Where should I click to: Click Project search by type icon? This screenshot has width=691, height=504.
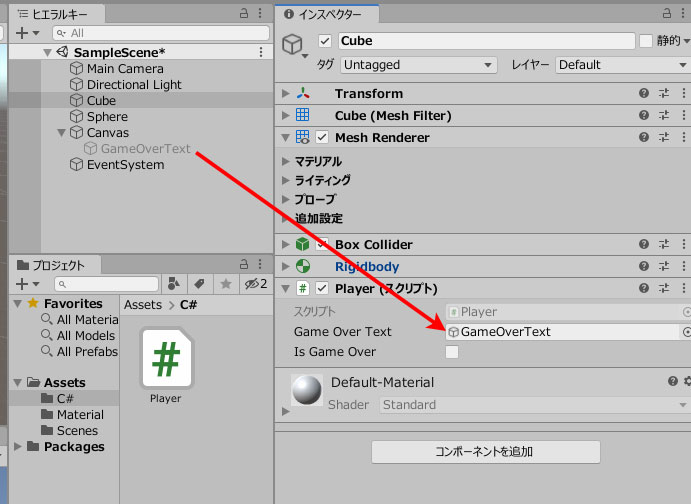174,284
